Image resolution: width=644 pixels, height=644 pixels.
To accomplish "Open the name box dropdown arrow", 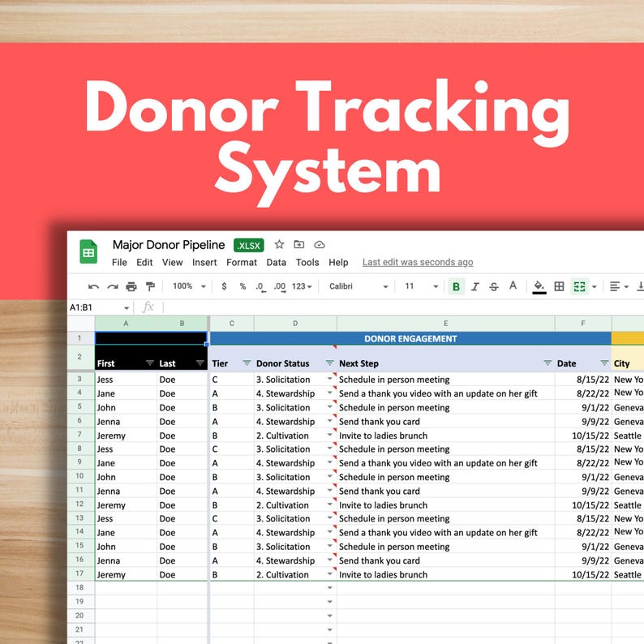I will pos(126,308).
